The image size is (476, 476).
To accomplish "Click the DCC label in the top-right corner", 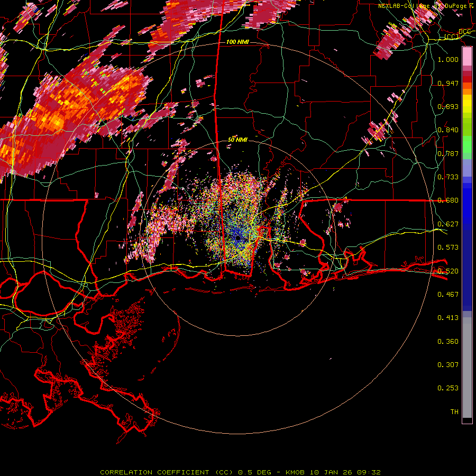I will [464, 32].
